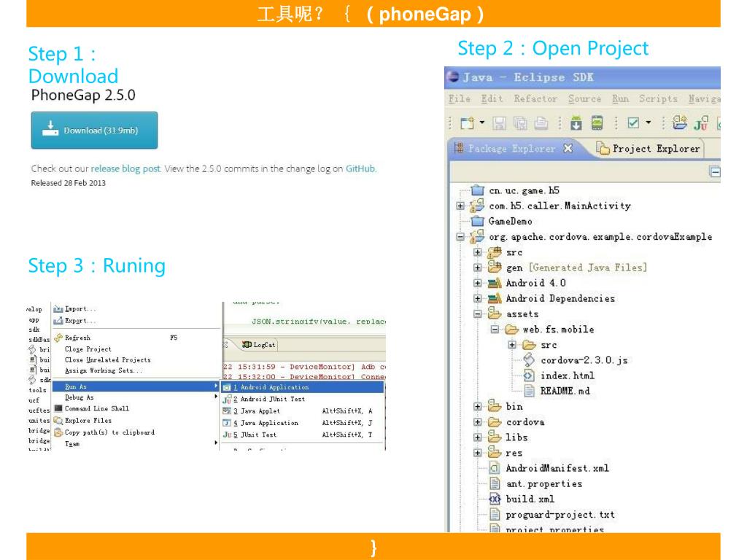Select the README.md file
747x560 pixels.
point(565,391)
